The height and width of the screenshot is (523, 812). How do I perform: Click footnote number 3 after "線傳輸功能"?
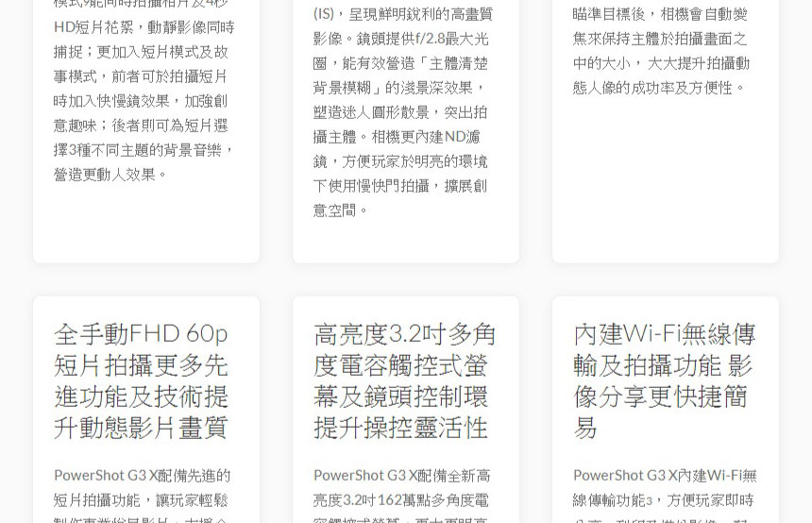[649, 501]
